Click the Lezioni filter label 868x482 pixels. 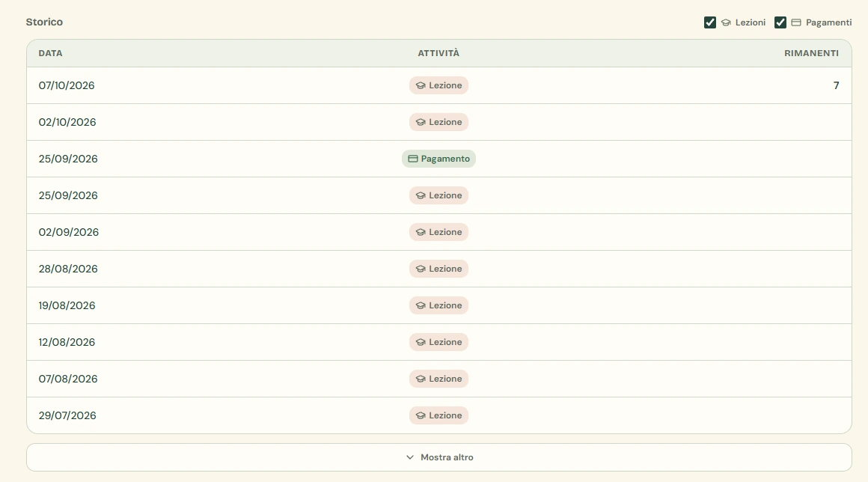tap(750, 22)
